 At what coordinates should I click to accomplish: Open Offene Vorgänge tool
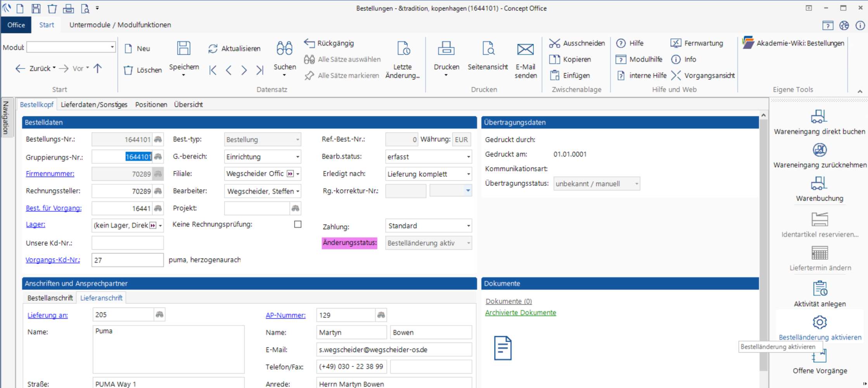tap(820, 362)
